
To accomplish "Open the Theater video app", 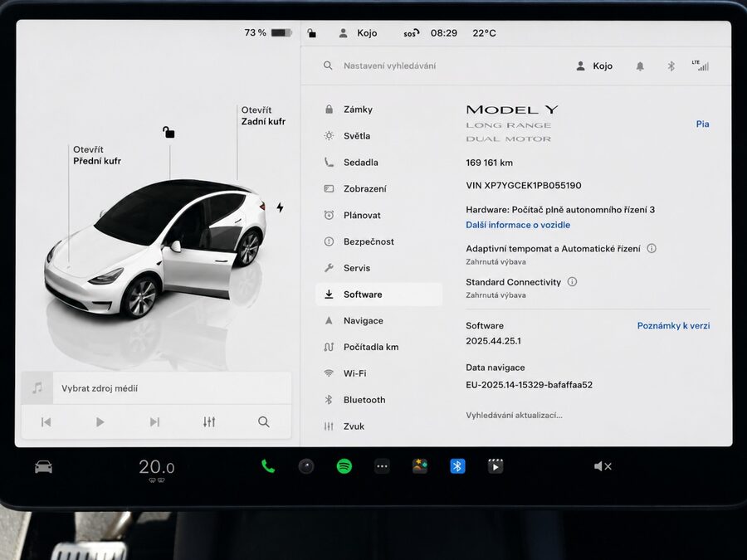I will point(496,466).
